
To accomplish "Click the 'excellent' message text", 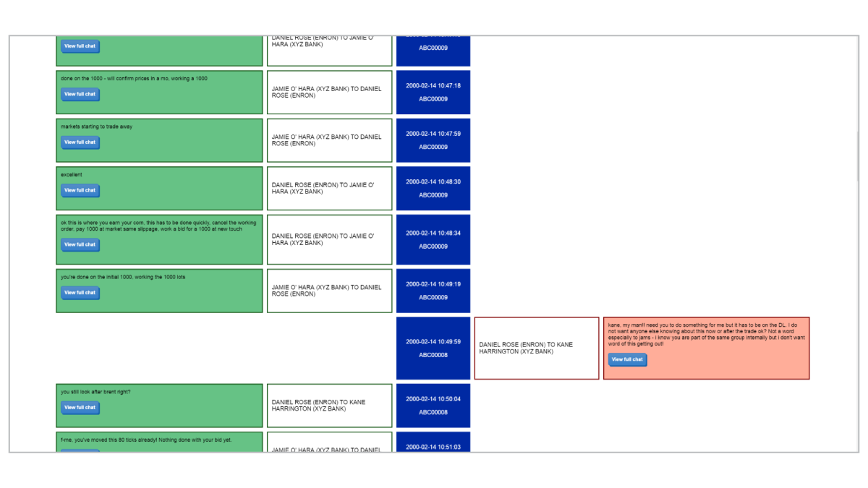I will (x=69, y=174).
